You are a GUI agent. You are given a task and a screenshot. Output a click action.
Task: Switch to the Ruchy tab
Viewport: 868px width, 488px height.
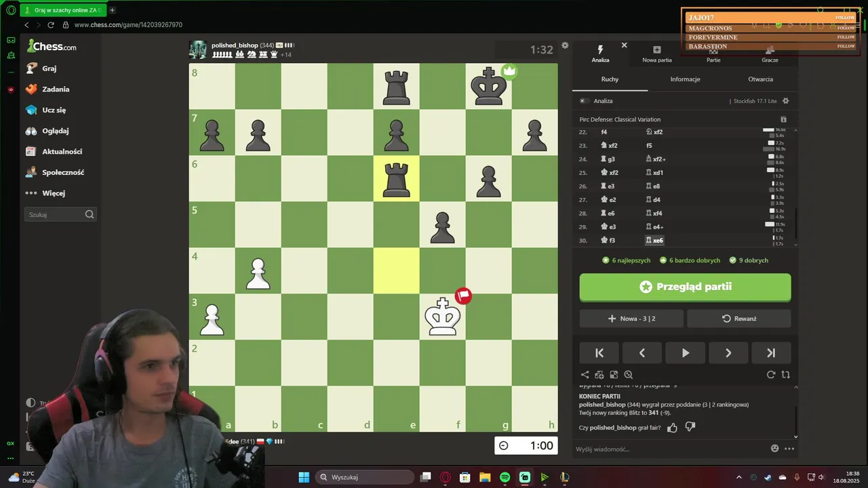[610, 79]
